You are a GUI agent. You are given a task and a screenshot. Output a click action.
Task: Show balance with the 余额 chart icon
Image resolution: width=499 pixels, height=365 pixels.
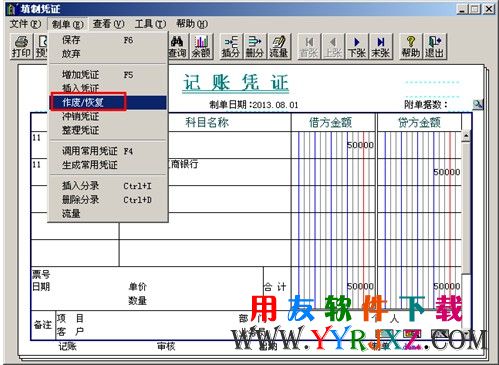coord(201,46)
